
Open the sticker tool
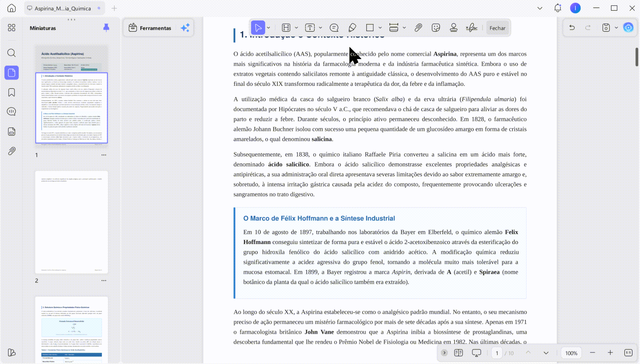coord(436,28)
